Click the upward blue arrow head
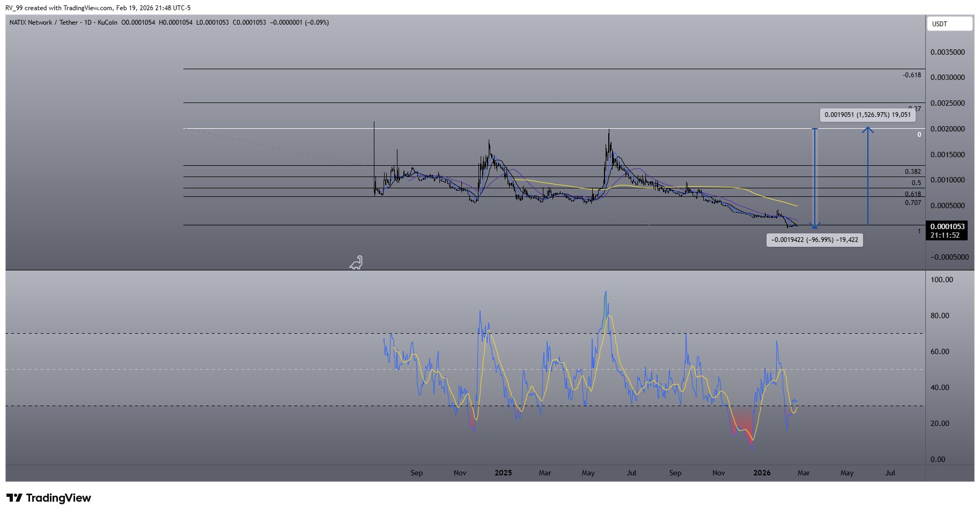Image resolution: width=980 pixels, height=514 pixels. (867, 129)
